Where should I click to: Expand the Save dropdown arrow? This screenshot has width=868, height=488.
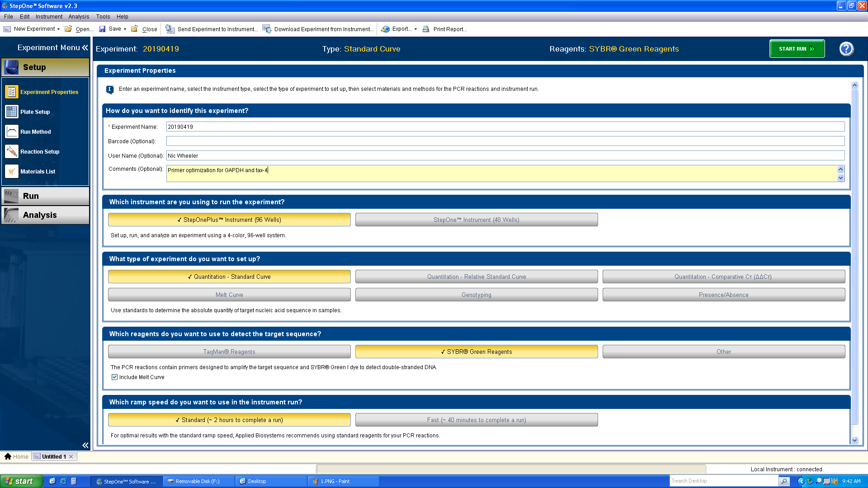pyautogui.click(x=125, y=29)
